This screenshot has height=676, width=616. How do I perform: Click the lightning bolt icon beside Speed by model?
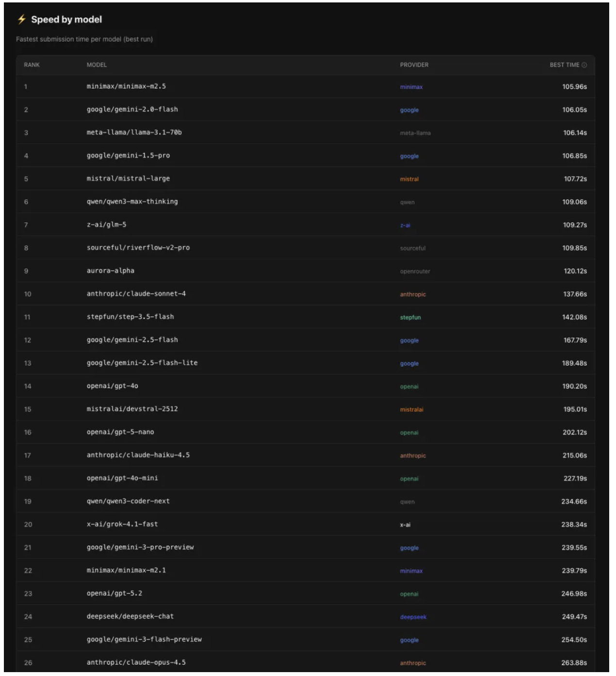22,19
